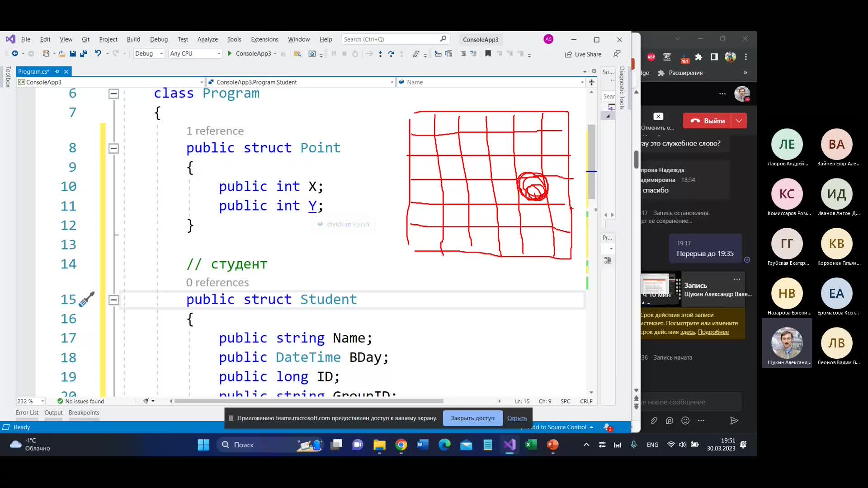Click the Open File folder icon
The width and height of the screenshot is (868, 488).
tap(62, 54)
